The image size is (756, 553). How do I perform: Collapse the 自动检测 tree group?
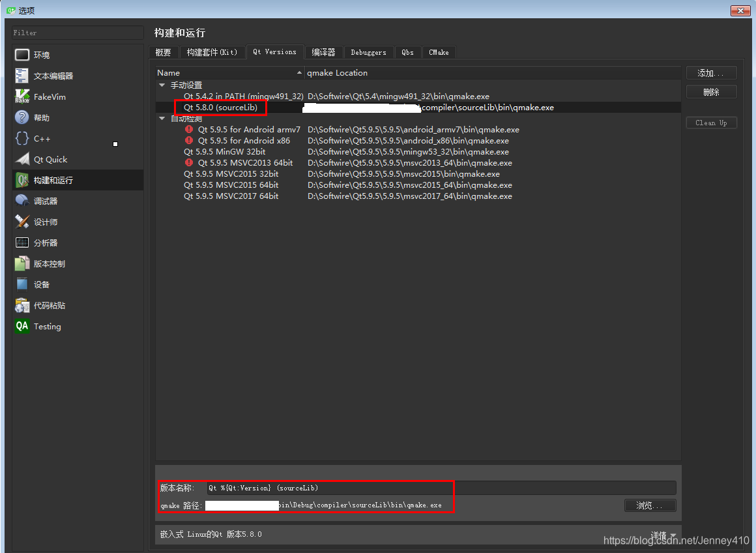point(162,118)
